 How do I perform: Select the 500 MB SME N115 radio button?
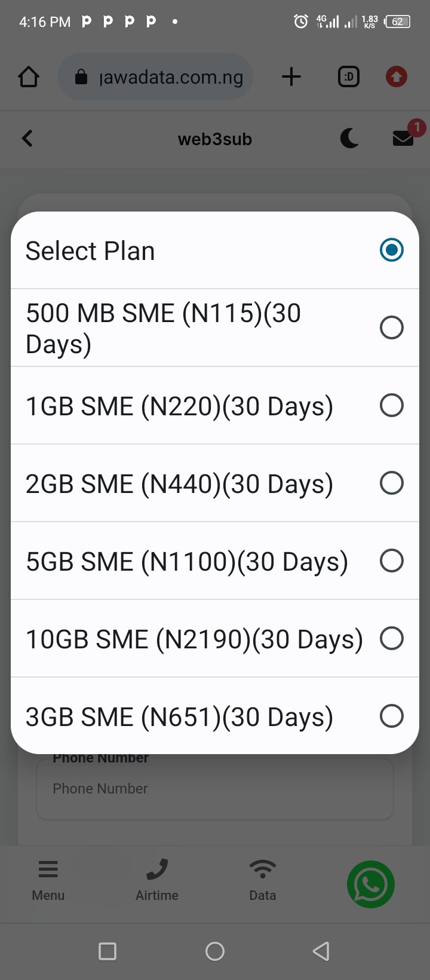coord(391,327)
